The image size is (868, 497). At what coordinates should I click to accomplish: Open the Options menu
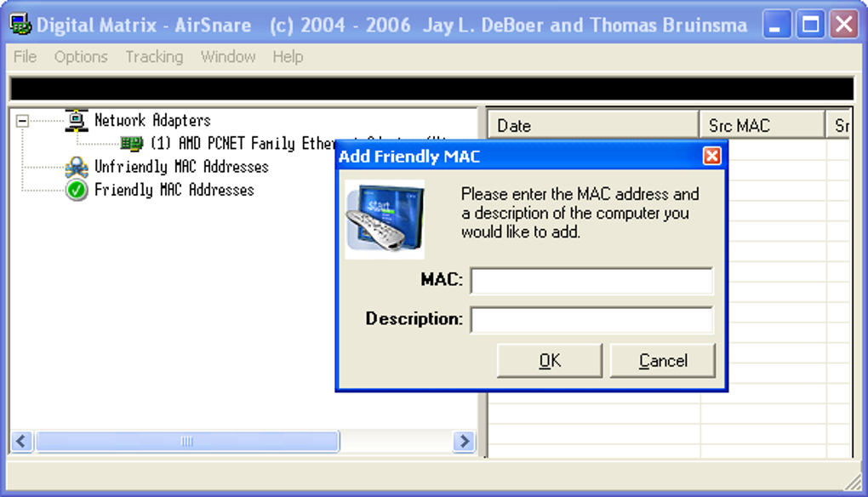point(81,56)
